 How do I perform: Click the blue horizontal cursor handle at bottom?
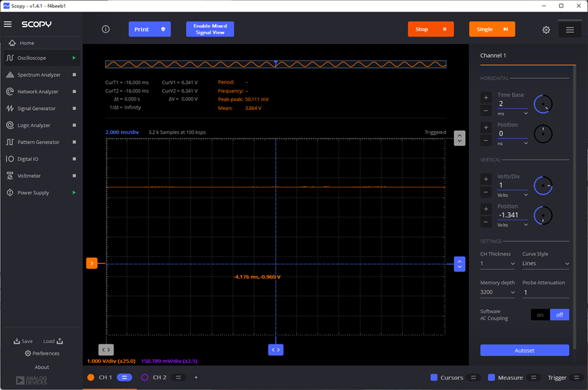coord(275,349)
